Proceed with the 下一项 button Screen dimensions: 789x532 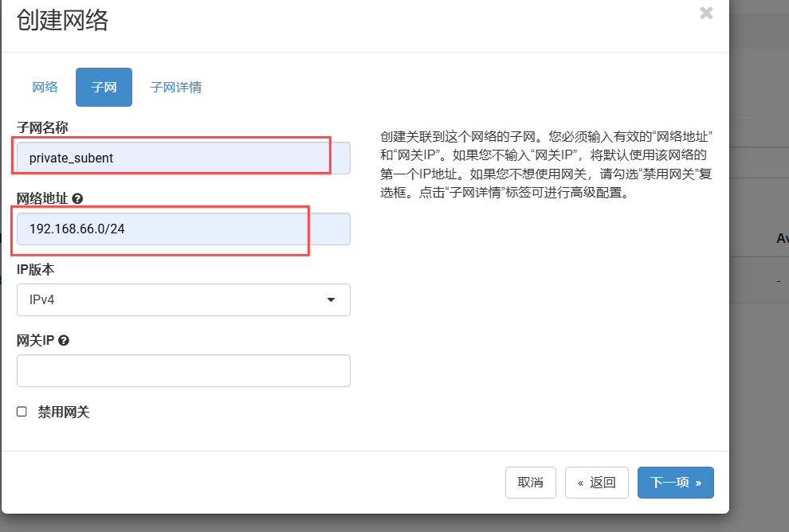click(x=675, y=483)
